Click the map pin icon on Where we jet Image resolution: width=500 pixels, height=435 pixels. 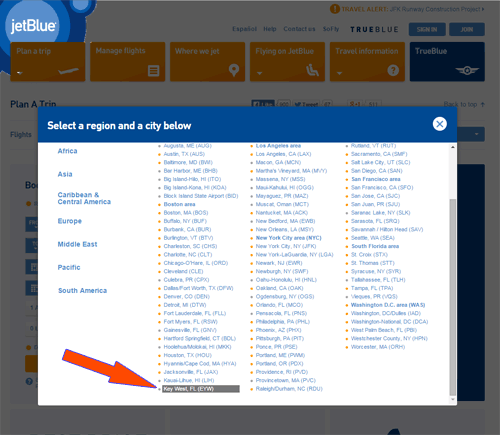tap(234, 70)
